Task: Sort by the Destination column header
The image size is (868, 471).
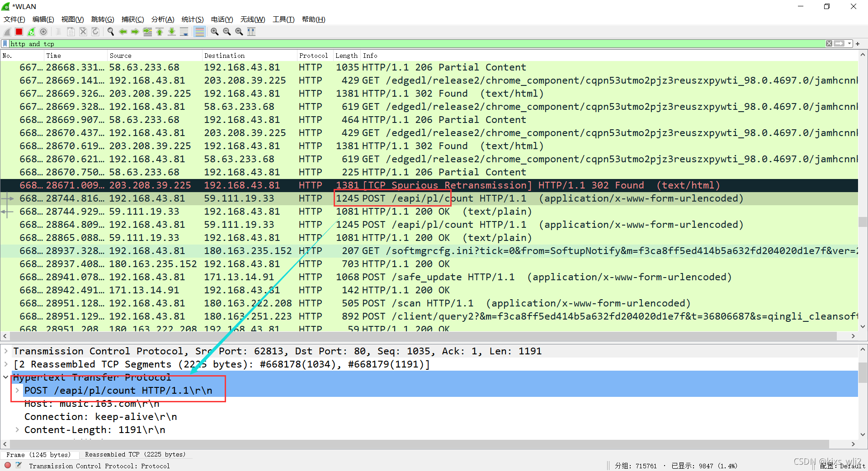Action: coord(249,56)
